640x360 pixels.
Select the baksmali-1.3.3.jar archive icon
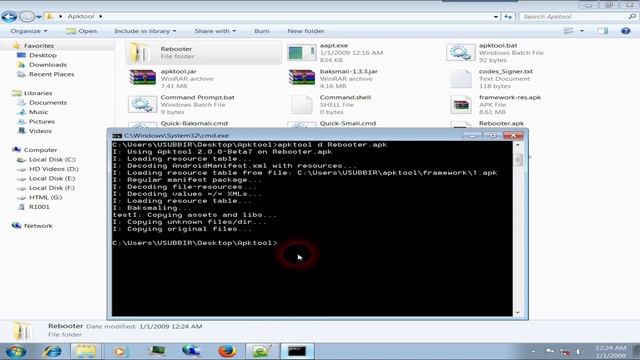click(302, 78)
